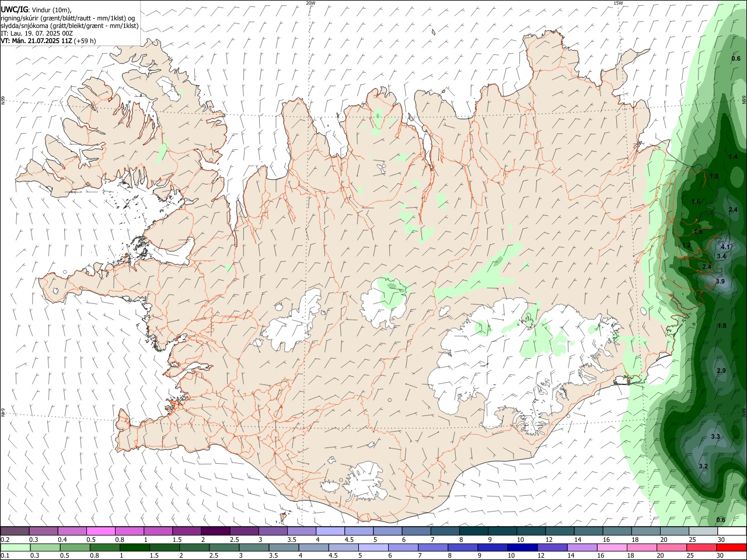The image size is (747, 560).
Task: Click the '15W' longitude label
Action: [x=617, y=3]
